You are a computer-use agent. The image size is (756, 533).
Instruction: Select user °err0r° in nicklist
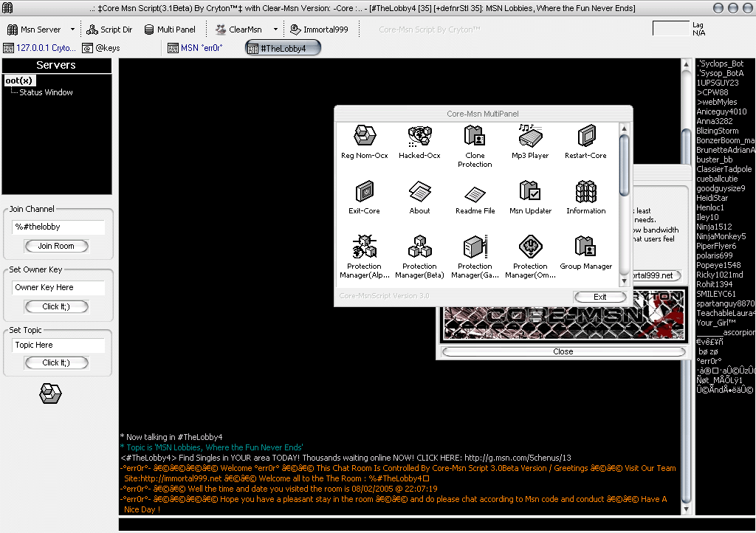(x=709, y=361)
